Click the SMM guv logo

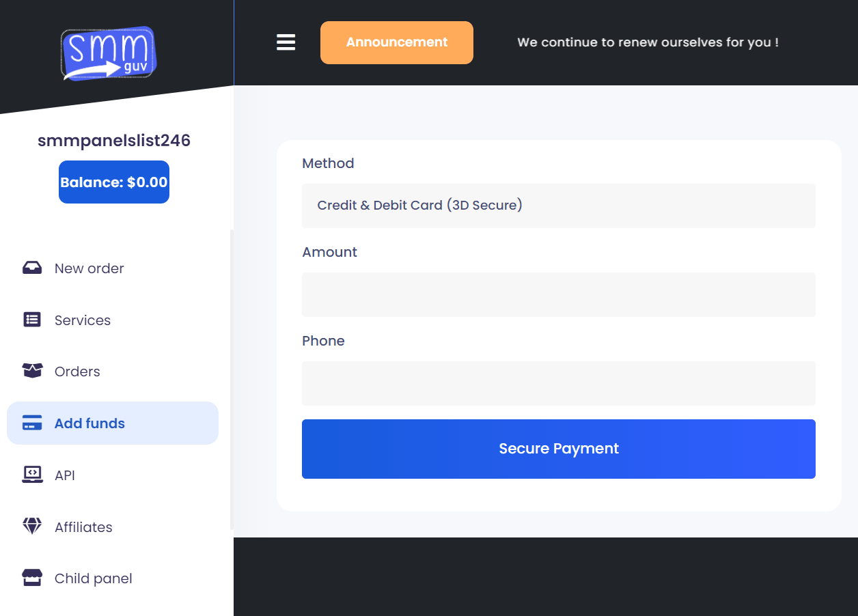(x=109, y=53)
